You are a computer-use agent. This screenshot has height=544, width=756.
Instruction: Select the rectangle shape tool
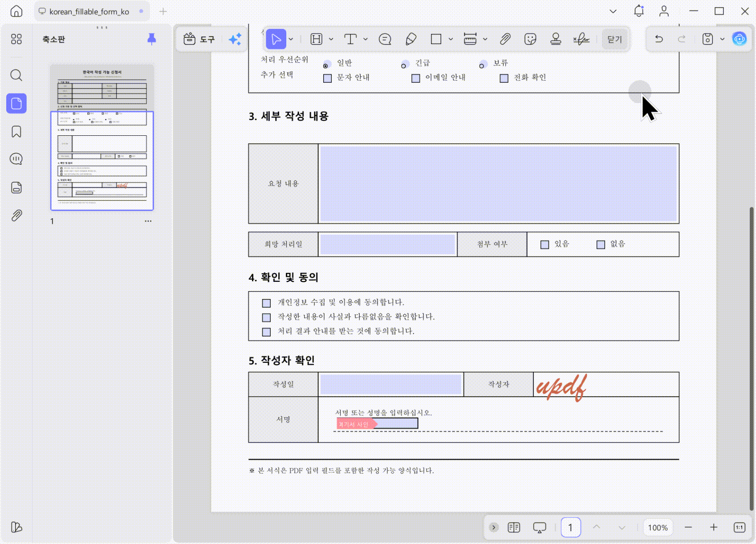click(436, 39)
